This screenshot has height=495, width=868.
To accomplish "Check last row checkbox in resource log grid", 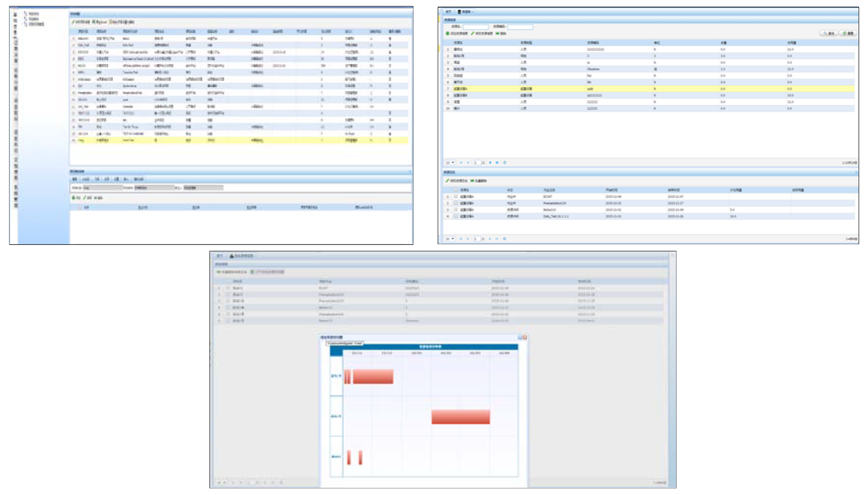I will point(456,216).
